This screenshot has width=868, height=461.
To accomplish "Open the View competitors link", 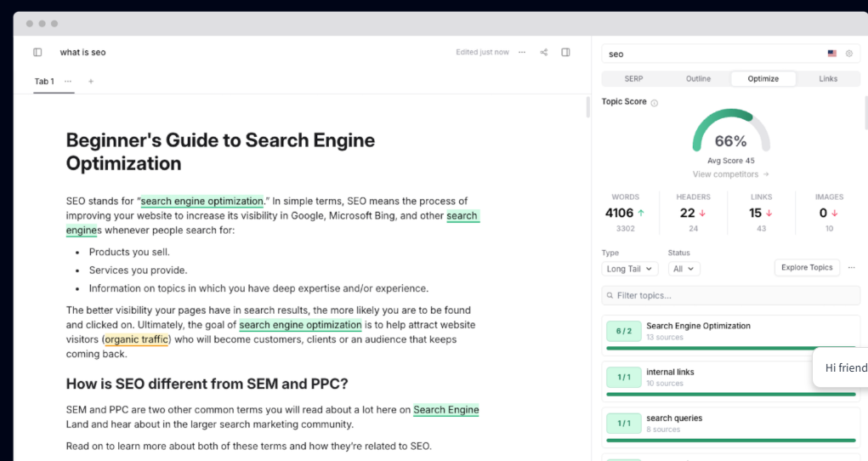I will coord(731,174).
